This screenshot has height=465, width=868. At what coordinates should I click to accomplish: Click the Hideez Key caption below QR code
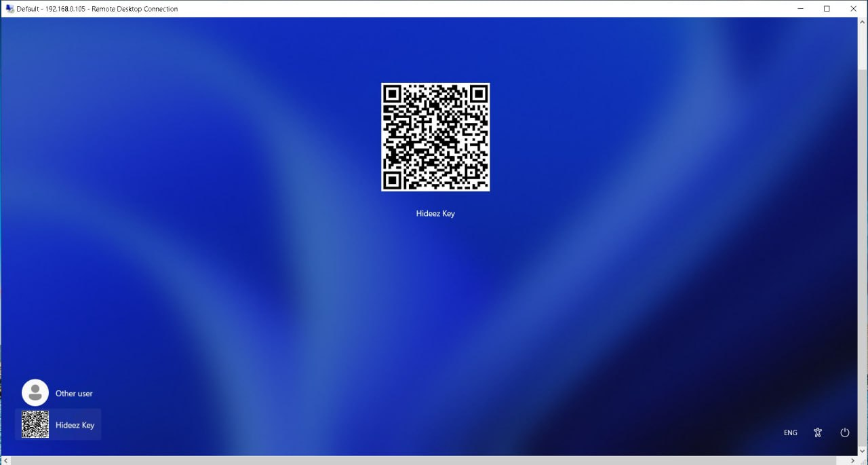(435, 214)
